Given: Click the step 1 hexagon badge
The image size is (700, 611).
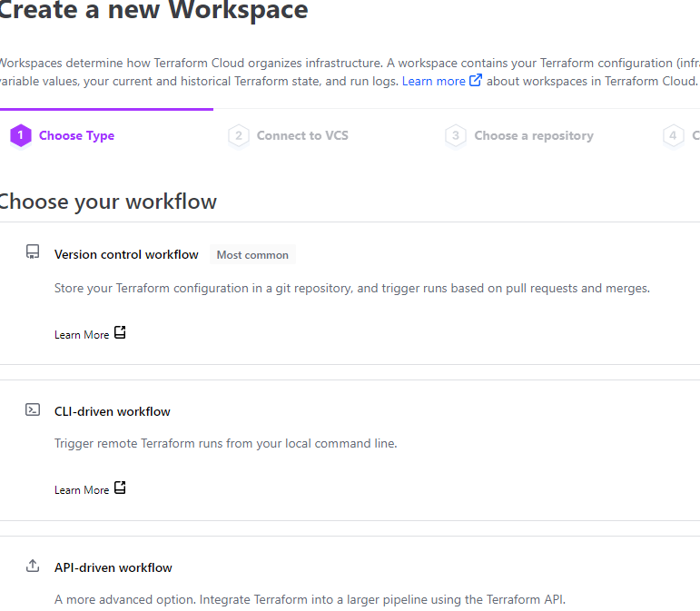Looking at the screenshot, I should 21,135.
